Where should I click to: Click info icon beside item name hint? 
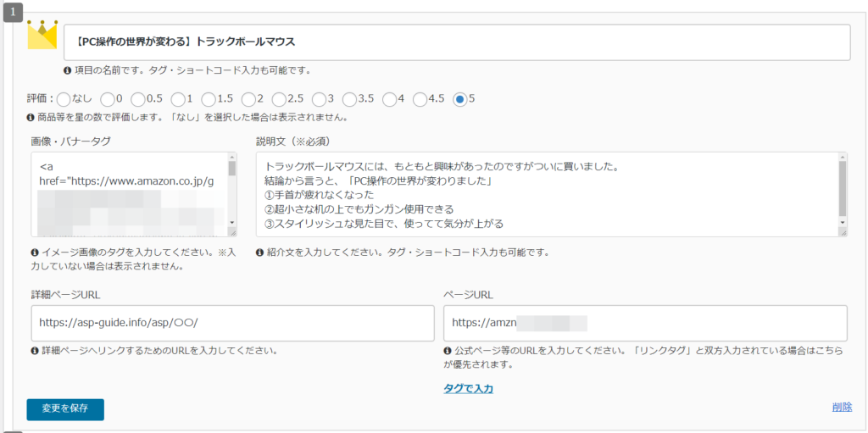tap(68, 70)
